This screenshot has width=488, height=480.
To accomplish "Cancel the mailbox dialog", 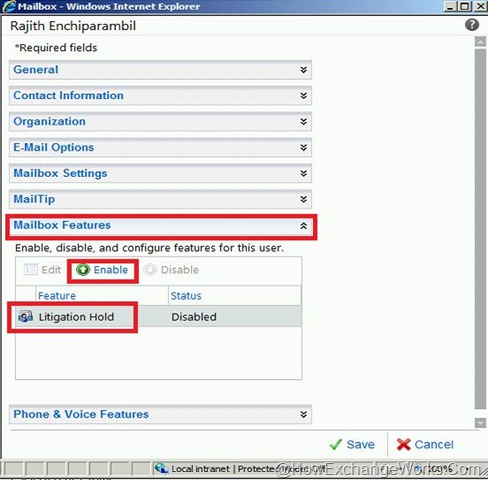I will pos(425,444).
